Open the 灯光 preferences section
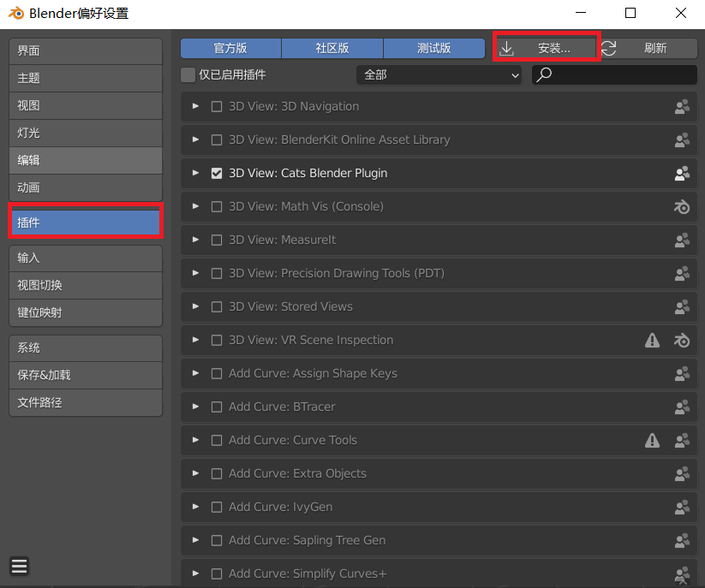 pyautogui.click(x=86, y=133)
